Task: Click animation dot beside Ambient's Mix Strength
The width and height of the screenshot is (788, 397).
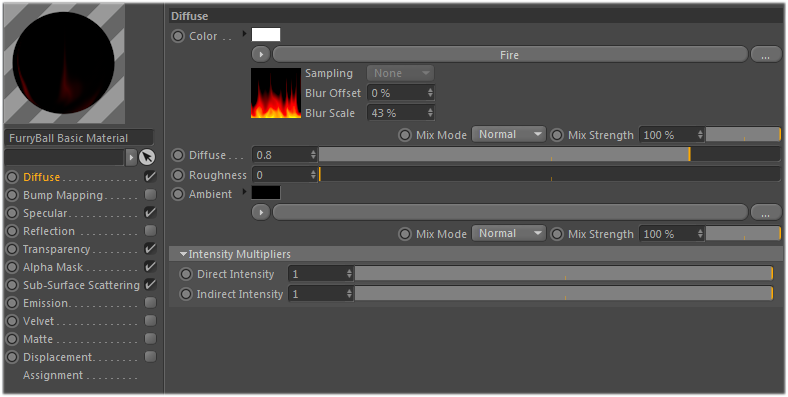Action: pyautogui.click(x=557, y=234)
